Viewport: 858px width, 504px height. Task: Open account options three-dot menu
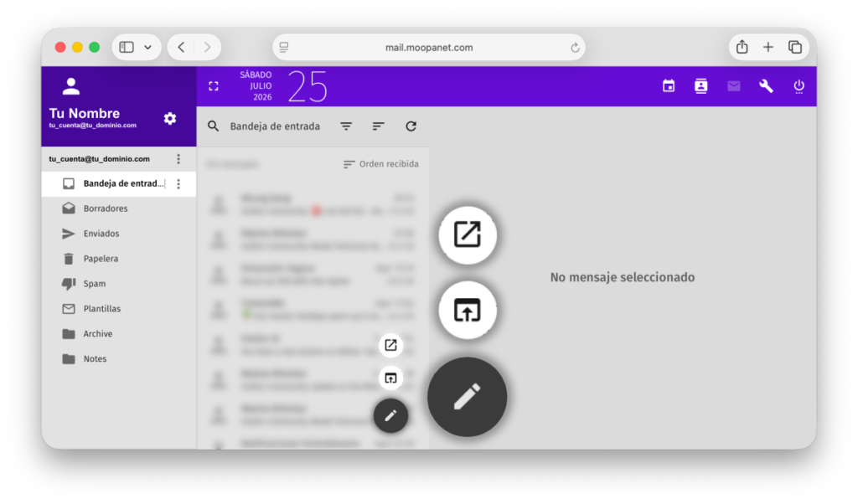point(178,159)
